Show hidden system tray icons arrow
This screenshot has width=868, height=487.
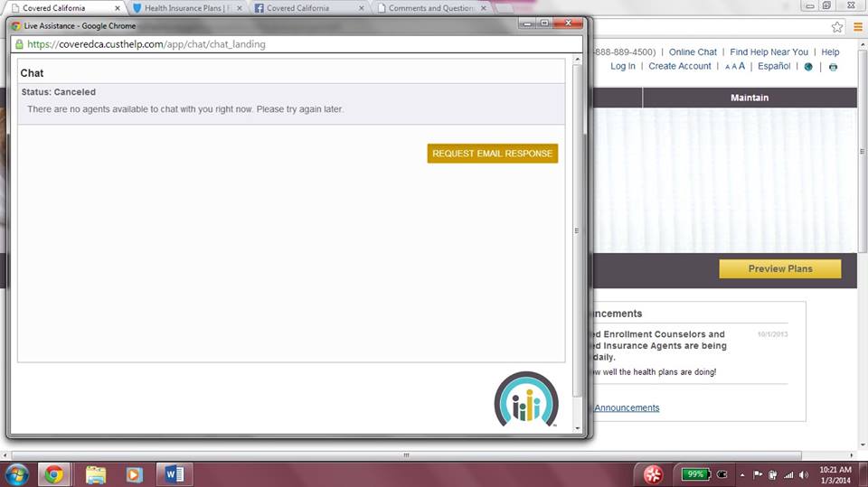pos(742,475)
